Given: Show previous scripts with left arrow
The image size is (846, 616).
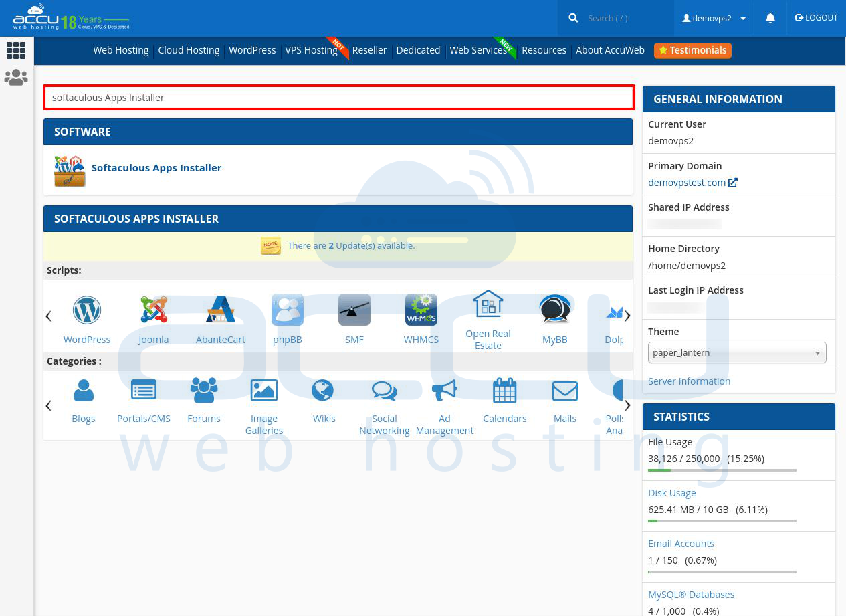Looking at the screenshot, I should pyautogui.click(x=48, y=316).
